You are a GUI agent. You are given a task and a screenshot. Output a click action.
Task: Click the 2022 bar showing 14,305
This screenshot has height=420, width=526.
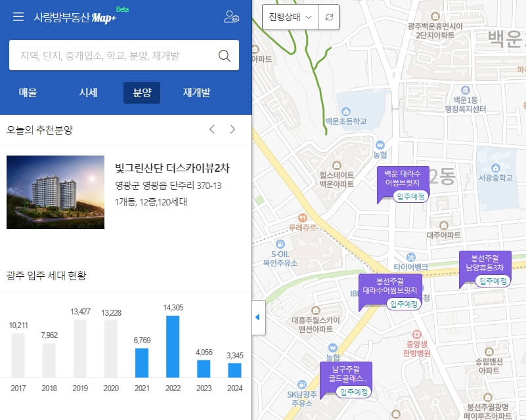(173, 346)
